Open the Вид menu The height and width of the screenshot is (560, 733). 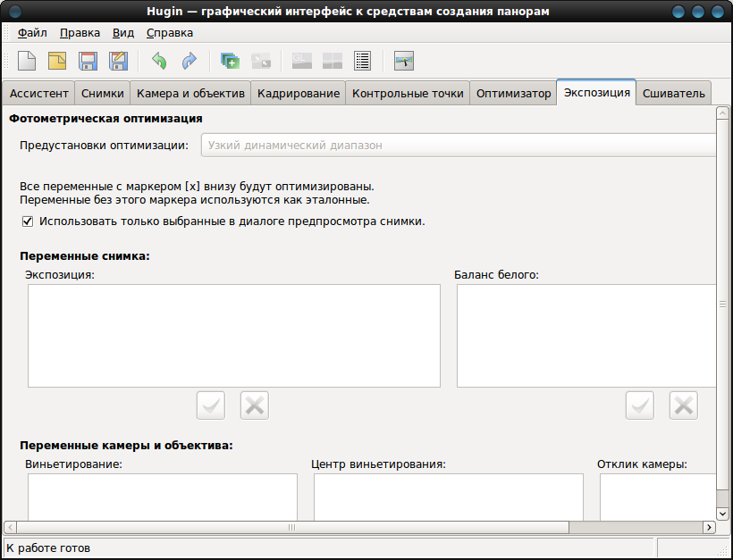pos(123,33)
